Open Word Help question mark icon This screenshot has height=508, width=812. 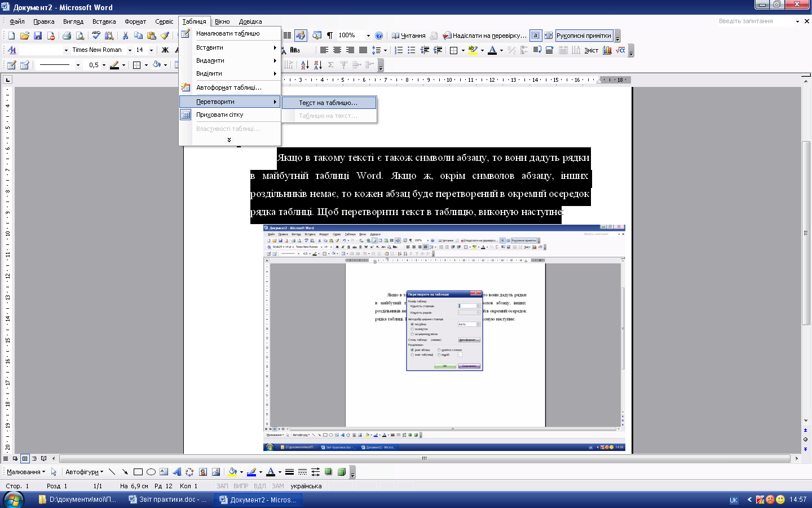(379, 36)
